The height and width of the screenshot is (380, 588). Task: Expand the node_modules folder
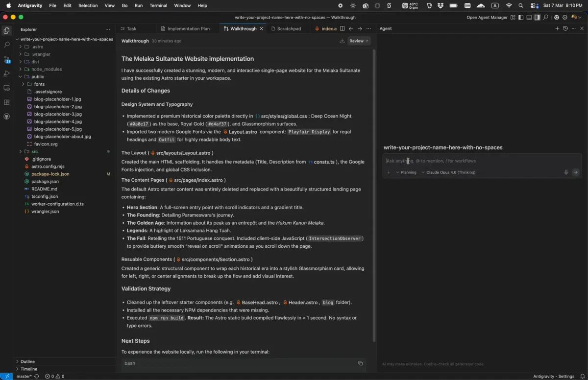click(65, 69)
